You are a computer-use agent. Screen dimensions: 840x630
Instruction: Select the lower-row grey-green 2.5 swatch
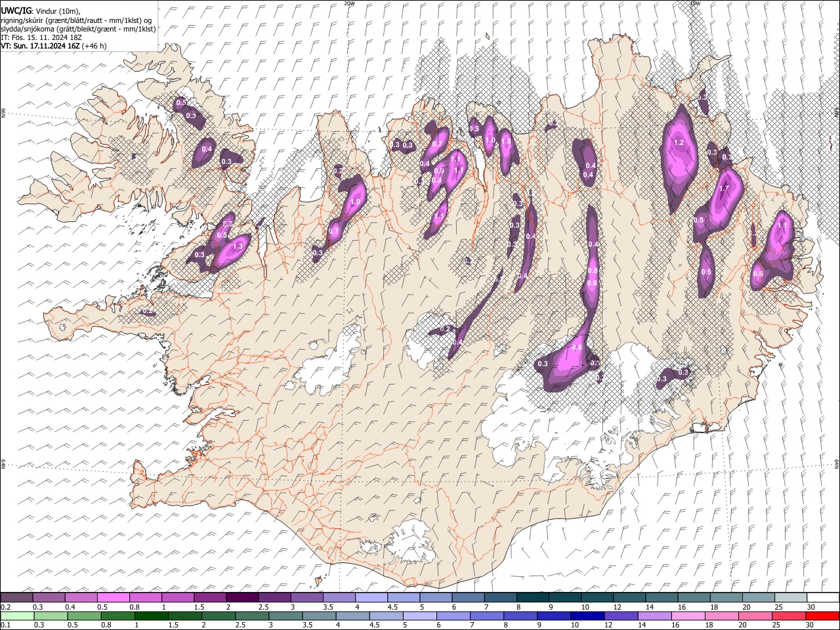(x=252, y=616)
